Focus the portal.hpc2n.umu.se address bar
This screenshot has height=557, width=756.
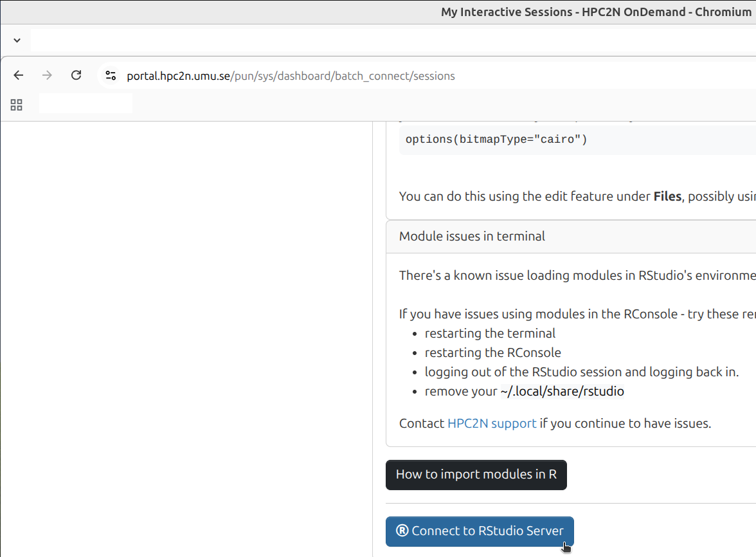[289, 75]
